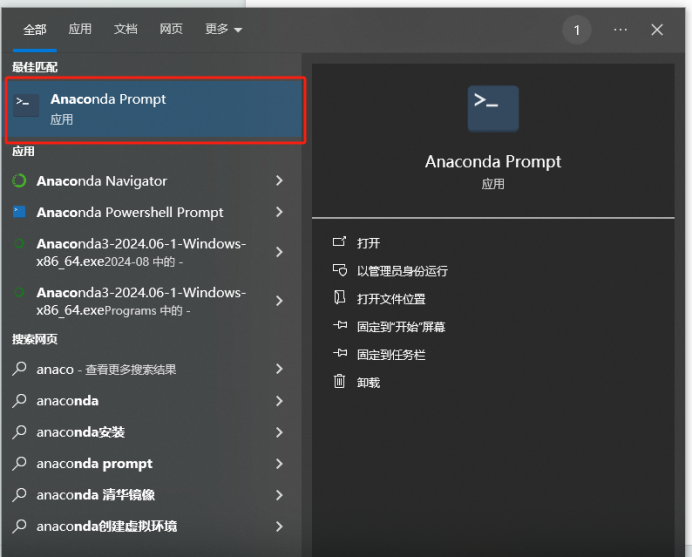
Task: Select 以管理员身份运行 action
Action: point(402,271)
